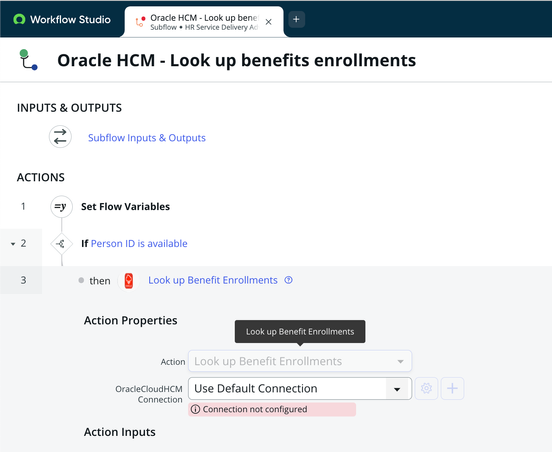Click the Subflow Inputs & Outputs arrows icon
The width and height of the screenshot is (552, 452).
click(x=60, y=137)
